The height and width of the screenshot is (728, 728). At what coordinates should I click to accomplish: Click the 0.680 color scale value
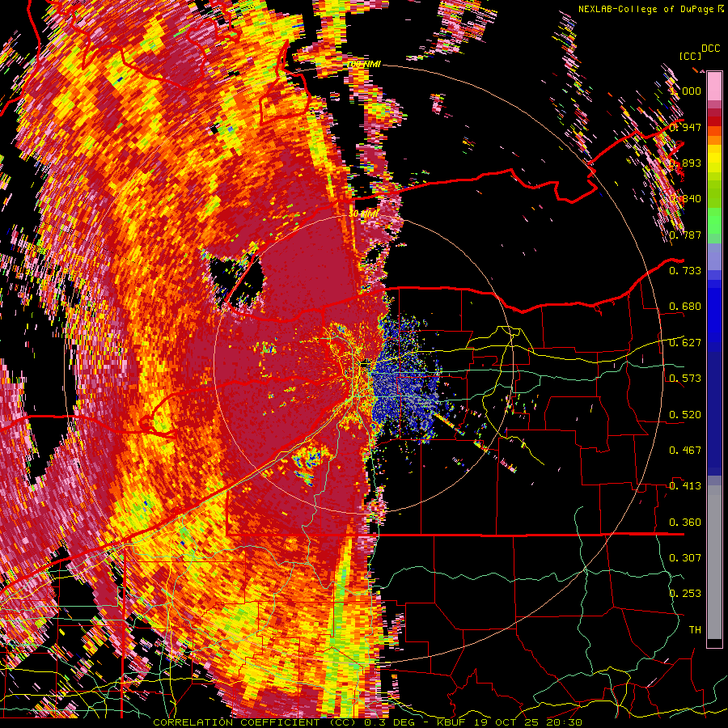click(685, 306)
